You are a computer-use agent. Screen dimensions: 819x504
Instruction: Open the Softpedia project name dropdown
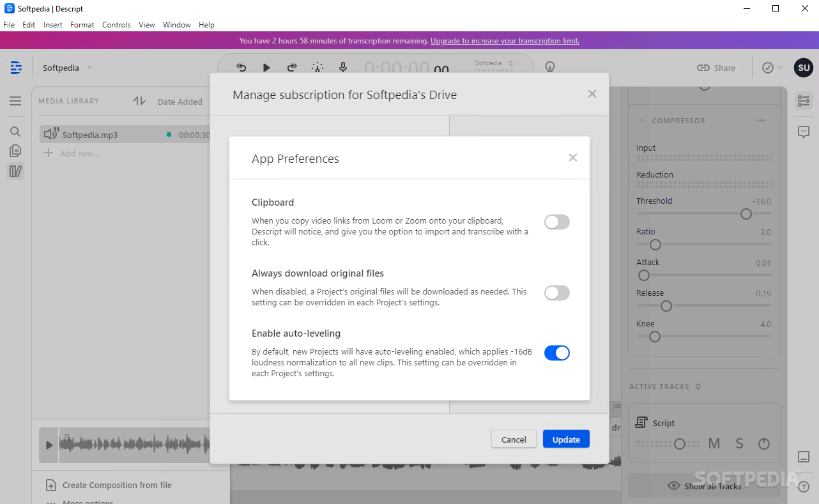coord(68,68)
